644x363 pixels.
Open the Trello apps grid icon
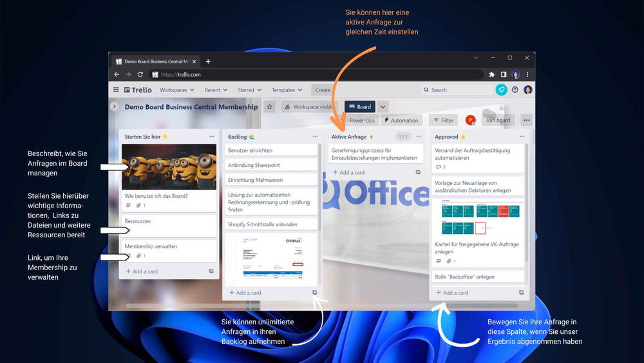point(116,90)
